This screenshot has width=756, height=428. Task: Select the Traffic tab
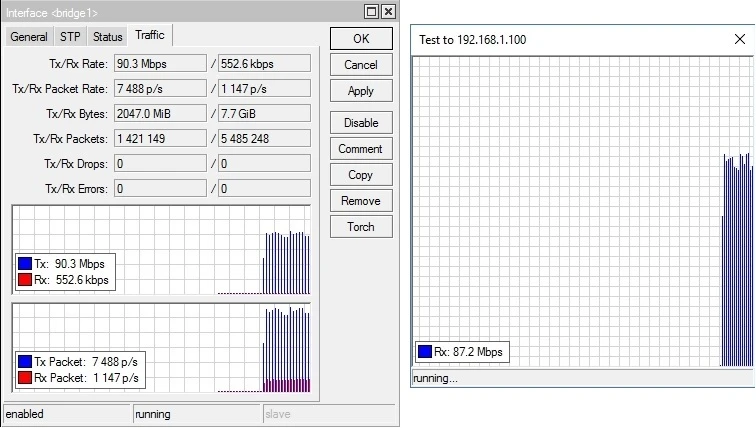[x=150, y=36]
